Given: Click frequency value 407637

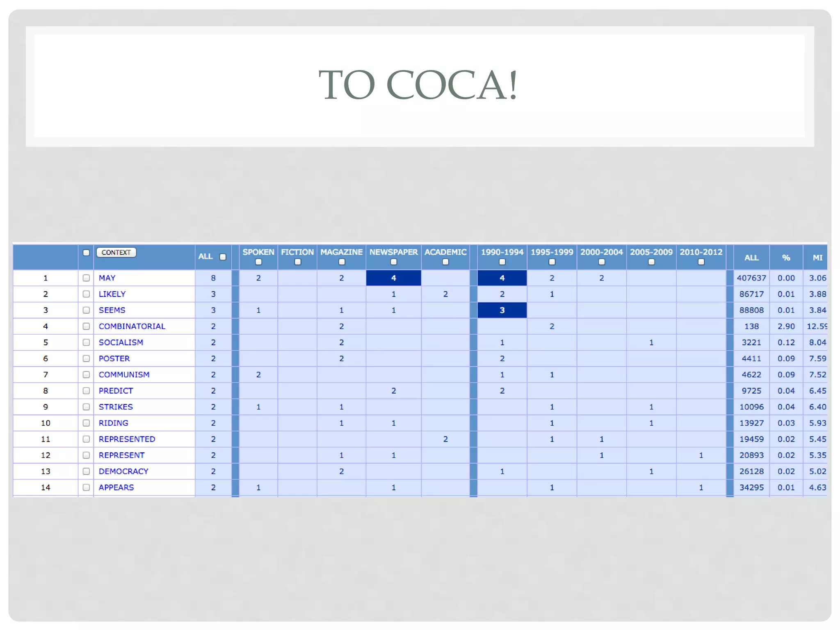Looking at the screenshot, I should tap(751, 278).
